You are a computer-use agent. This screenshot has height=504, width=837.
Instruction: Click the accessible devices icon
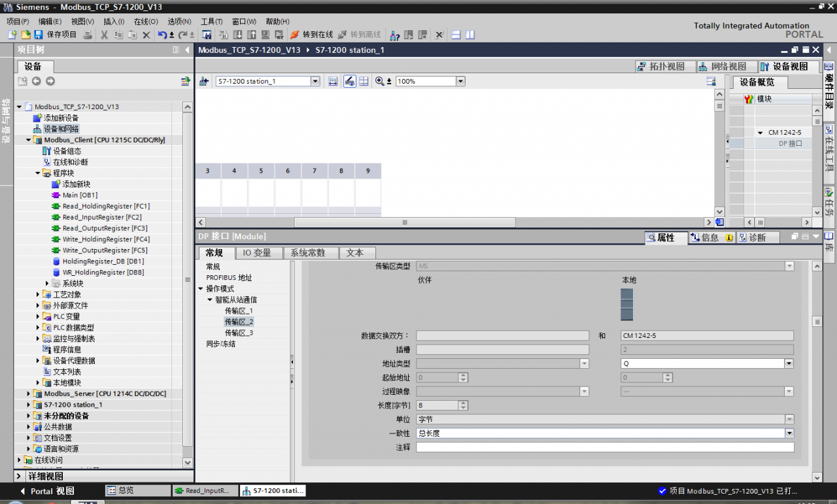(x=394, y=35)
